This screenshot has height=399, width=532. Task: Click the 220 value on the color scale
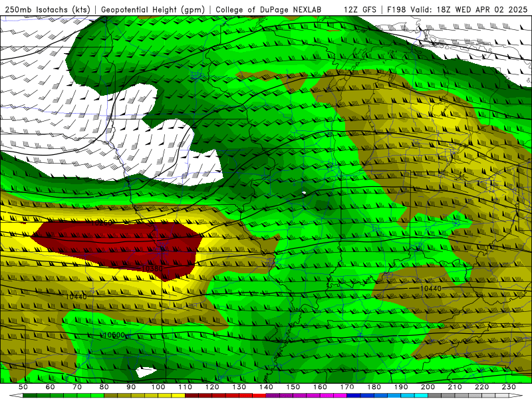click(x=483, y=387)
